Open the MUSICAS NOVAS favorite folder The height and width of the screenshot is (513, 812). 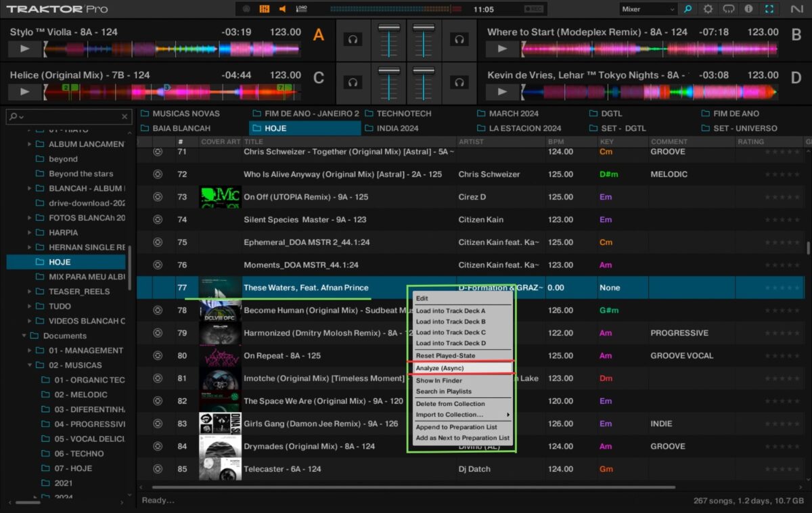pos(179,114)
